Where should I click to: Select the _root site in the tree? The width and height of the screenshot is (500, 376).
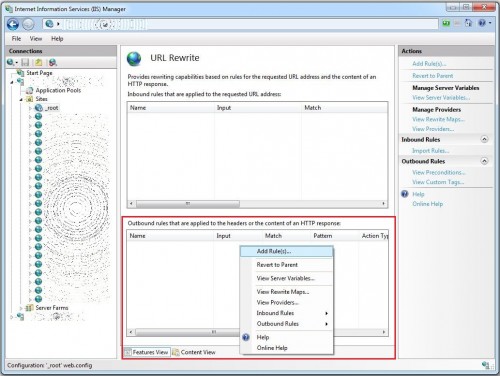coord(52,108)
